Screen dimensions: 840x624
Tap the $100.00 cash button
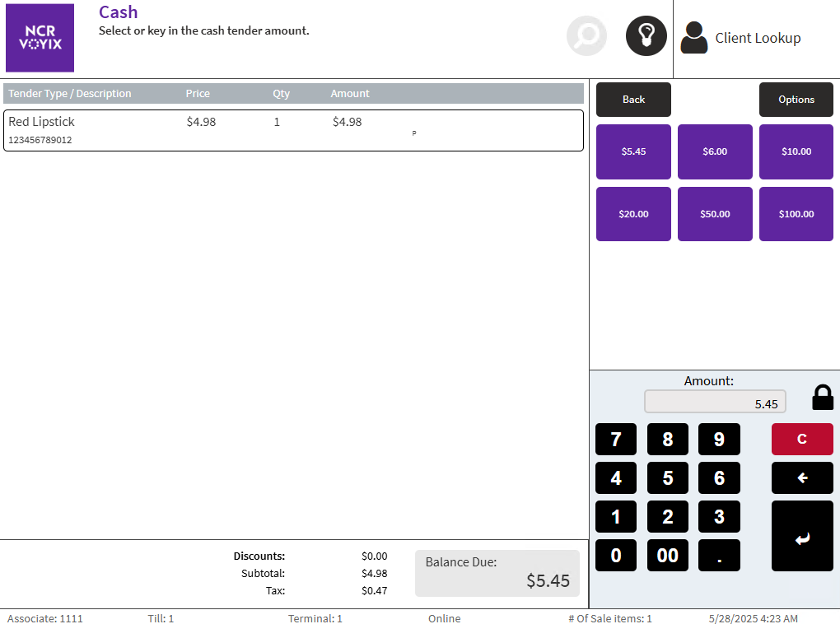tap(796, 214)
